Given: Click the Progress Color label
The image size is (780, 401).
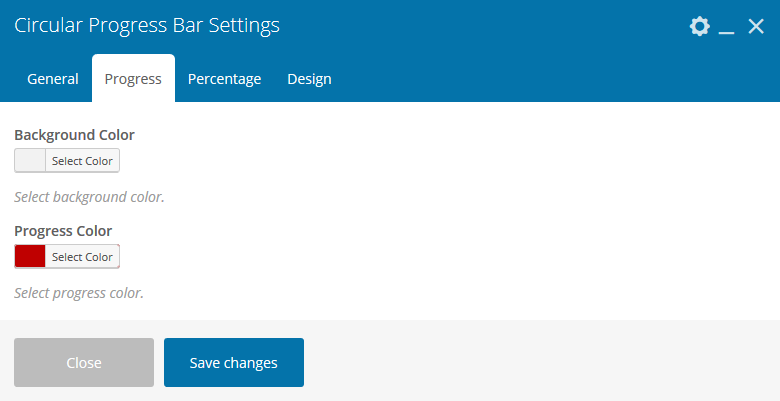Looking at the screenshot, I should 63,231.
